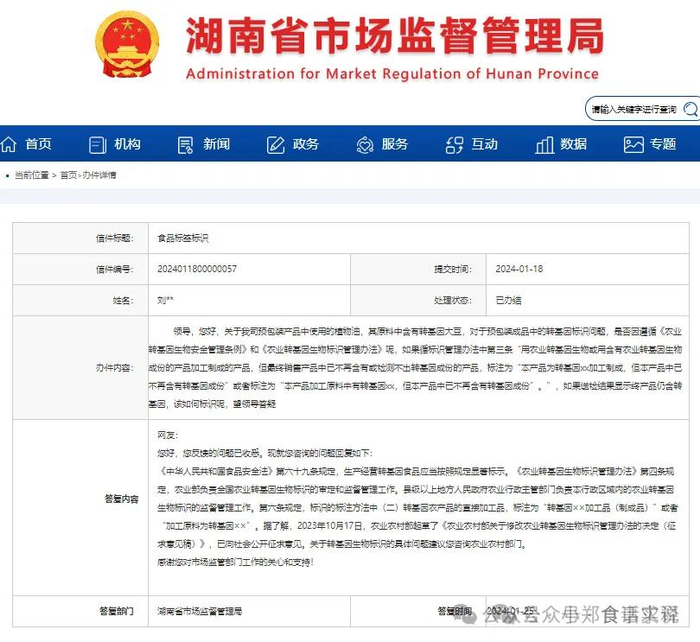Image resolution: width=700 pixels, height=642 pixels.
Task: Click the closing line 感谢您对市场监管部门工作的关心和支持
Action: [x=235, y=562]
